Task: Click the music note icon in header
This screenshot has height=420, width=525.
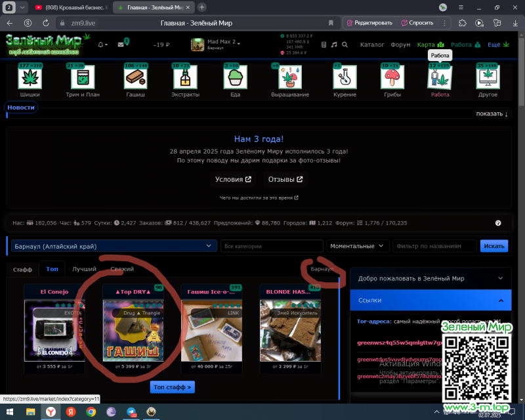Action: click(334, 45)
